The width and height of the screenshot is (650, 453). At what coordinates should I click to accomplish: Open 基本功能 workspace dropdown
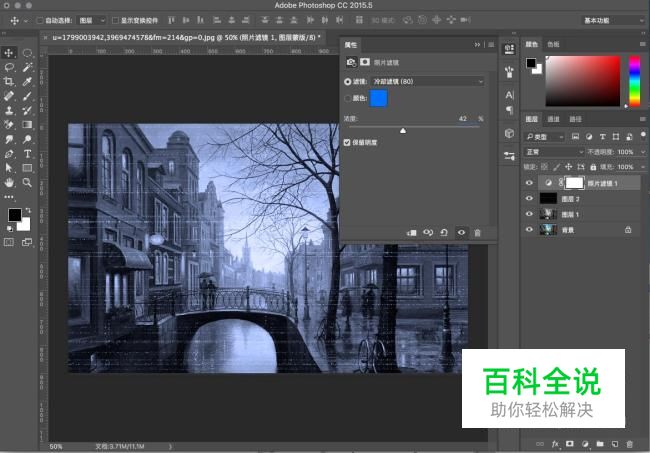tap(612, 20)
